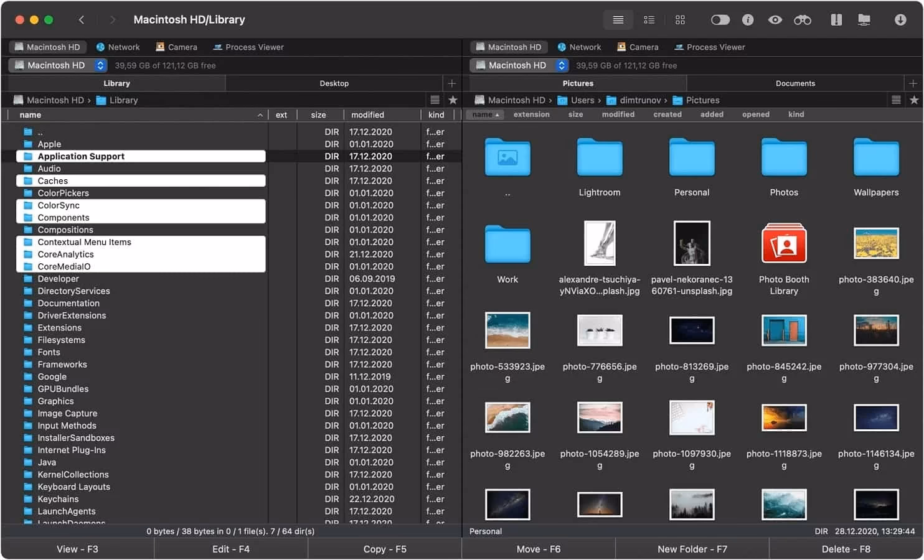Click the archive compress icon
The width and height of the screenshot is (924, 560).
(835, 19)
